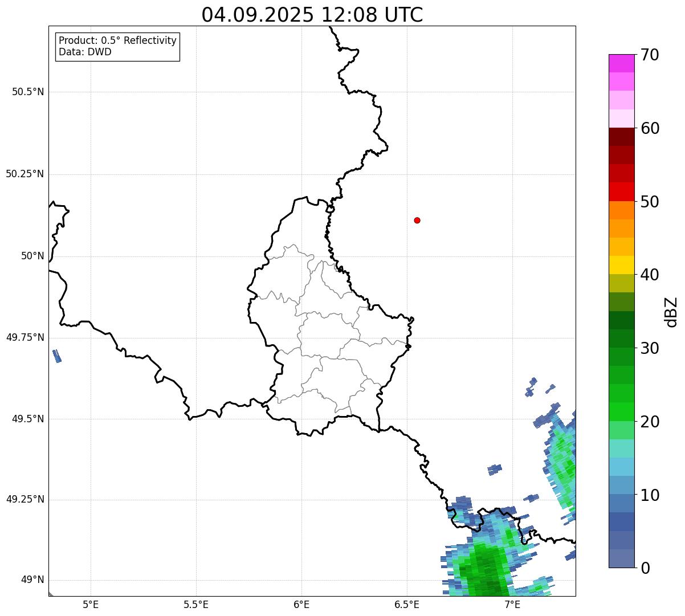
Task: Click the 49.25°N latitude label
Action: 25,500
